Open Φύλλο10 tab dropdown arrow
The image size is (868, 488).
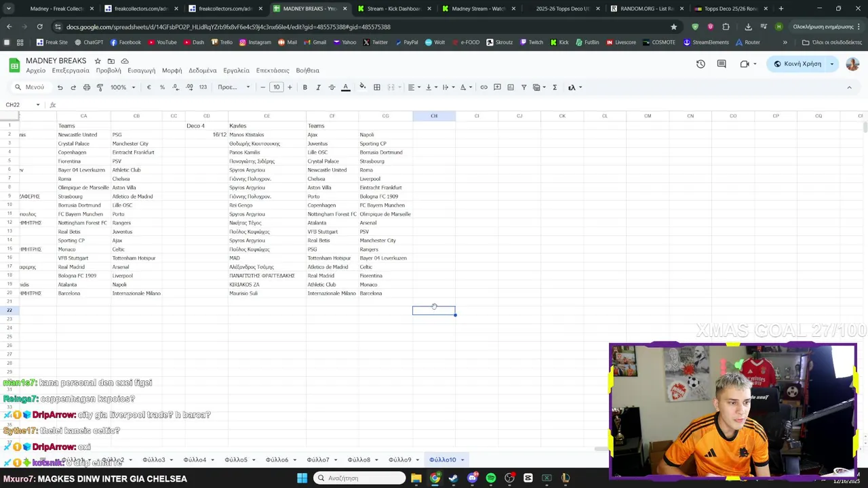click(x=462, y=460)
